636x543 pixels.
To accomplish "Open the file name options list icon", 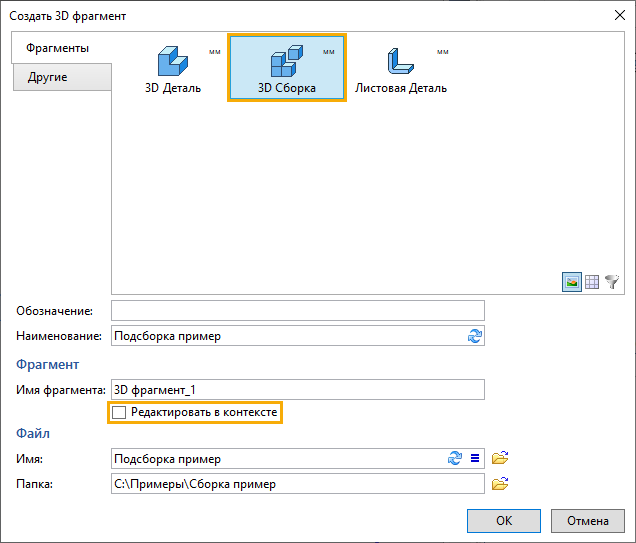I will [x=475, y=459].
